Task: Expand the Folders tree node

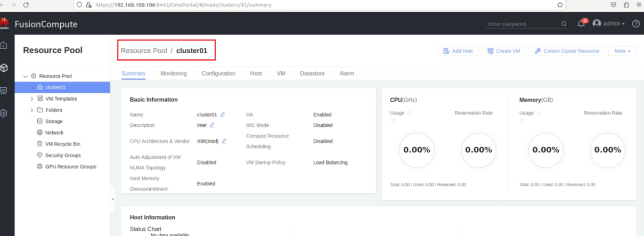Action: 31,110
